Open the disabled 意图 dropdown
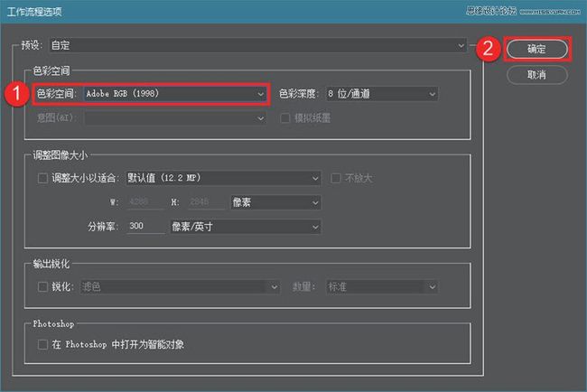 pyautogui.click(x=175, y=118)
